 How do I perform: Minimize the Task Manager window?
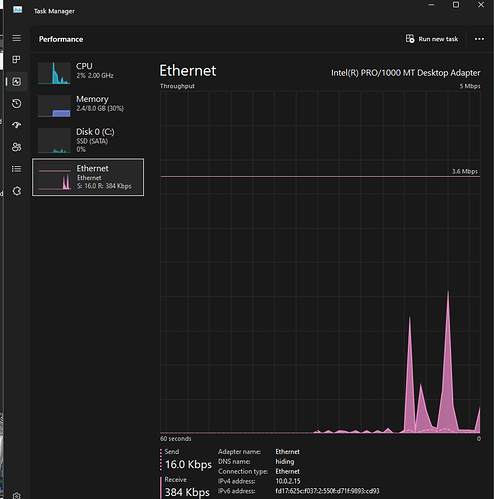pos(431,5)
